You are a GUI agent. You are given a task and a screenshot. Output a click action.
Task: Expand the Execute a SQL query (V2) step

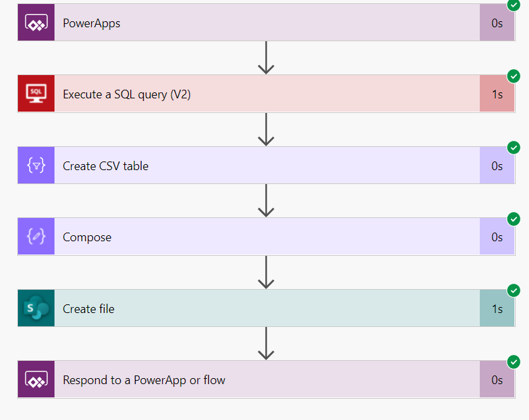tap(266, 94)
